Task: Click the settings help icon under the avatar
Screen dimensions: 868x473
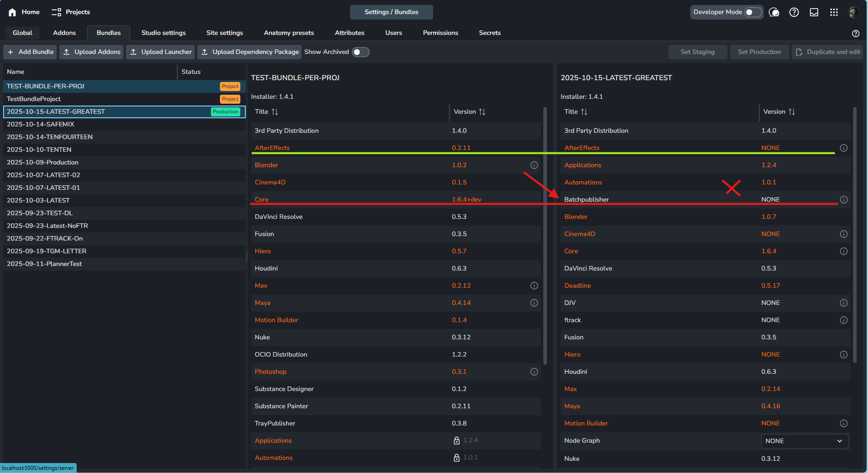Action: point(856,33)
